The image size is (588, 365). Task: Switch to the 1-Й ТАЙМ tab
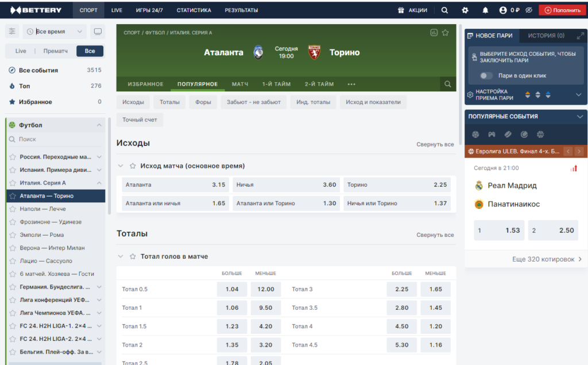pos(276,84)
